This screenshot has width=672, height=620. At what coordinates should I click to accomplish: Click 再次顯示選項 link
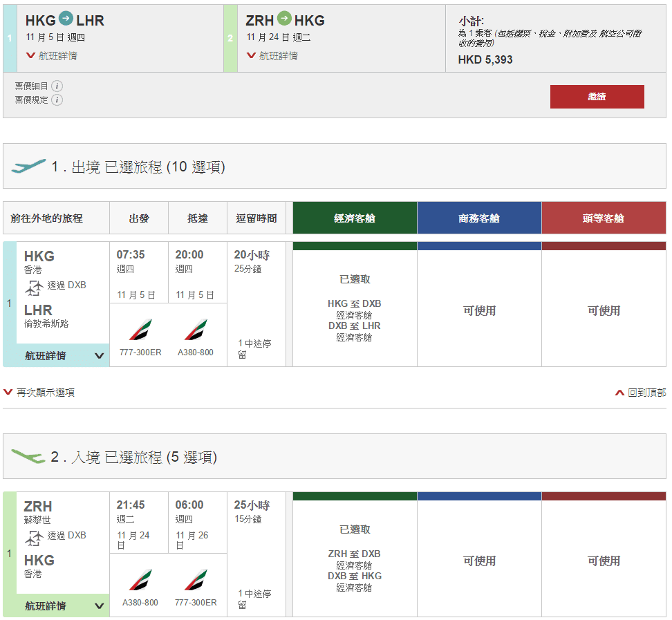40,393
